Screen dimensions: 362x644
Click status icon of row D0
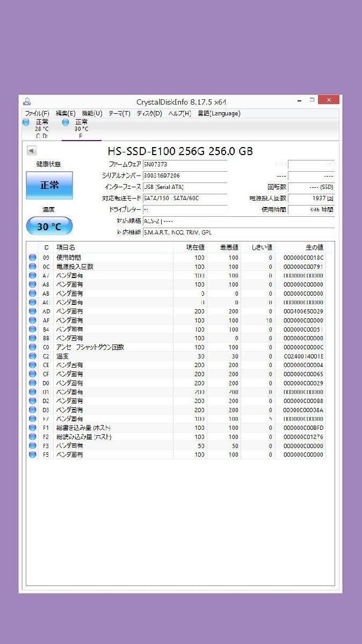tap(33, 383)
